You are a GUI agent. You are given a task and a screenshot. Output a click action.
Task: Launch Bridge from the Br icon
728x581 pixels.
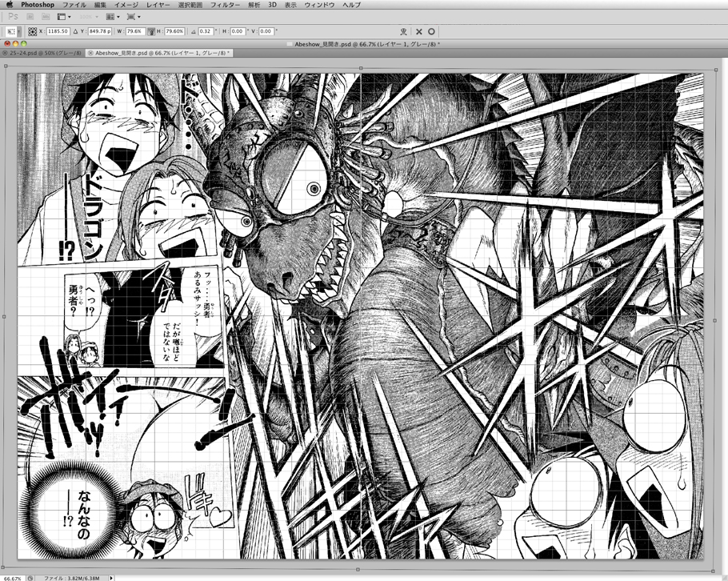pyautogui.click(x=30, y=17)
